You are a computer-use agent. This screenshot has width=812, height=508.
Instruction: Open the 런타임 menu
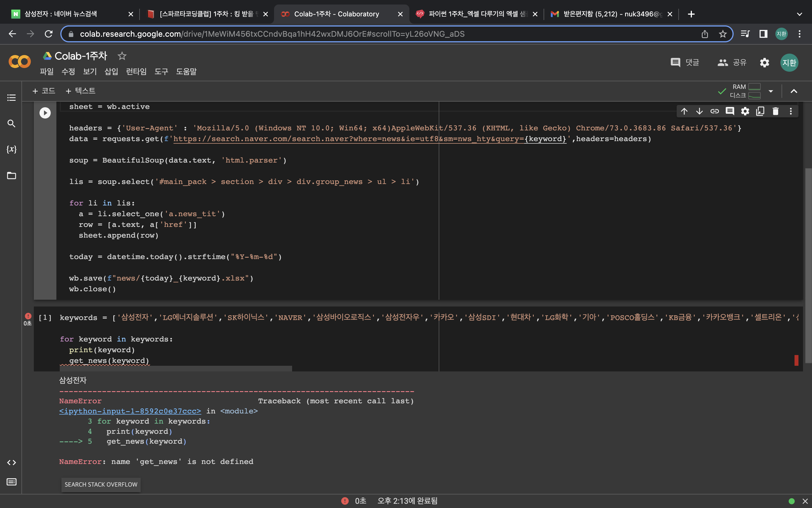tap(136, 72)
